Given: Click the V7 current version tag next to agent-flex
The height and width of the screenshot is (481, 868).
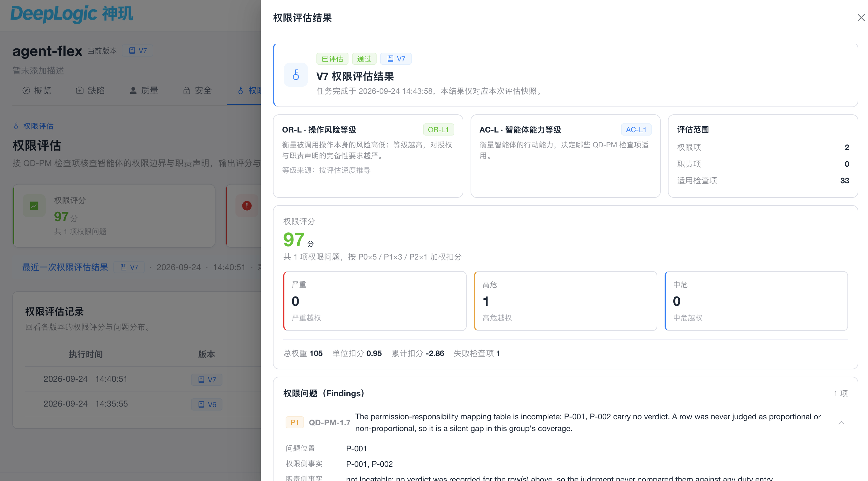Looking at the screenshot, I should point(138,51).
